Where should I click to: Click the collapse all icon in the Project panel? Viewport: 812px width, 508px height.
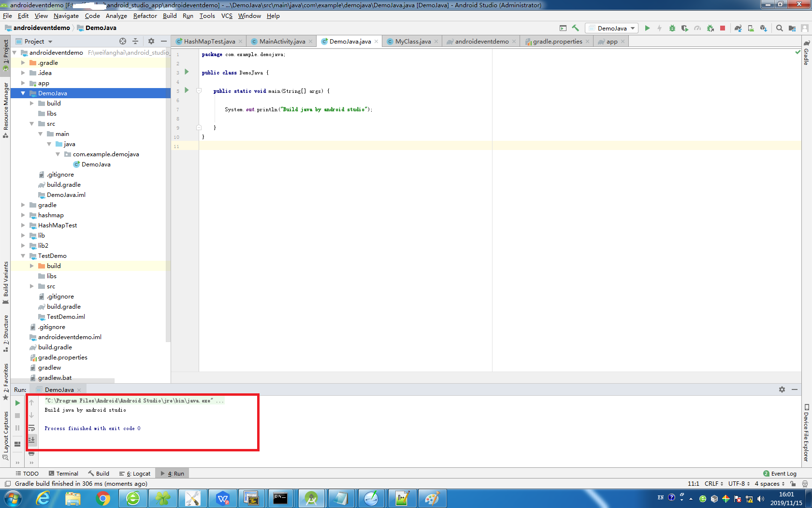click(135, 41)
